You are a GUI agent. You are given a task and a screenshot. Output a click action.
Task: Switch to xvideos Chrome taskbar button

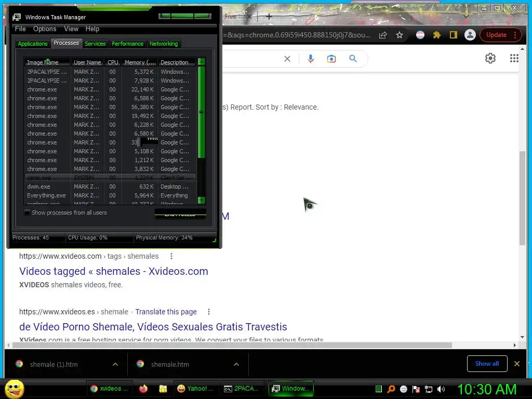click(109, 389)
